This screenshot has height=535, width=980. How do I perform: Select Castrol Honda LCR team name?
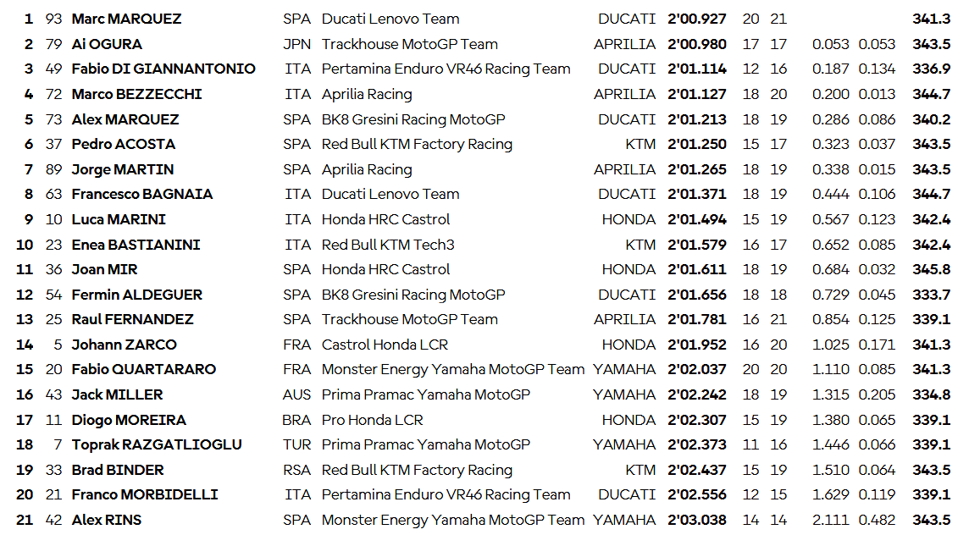click(x=385, y=345)
